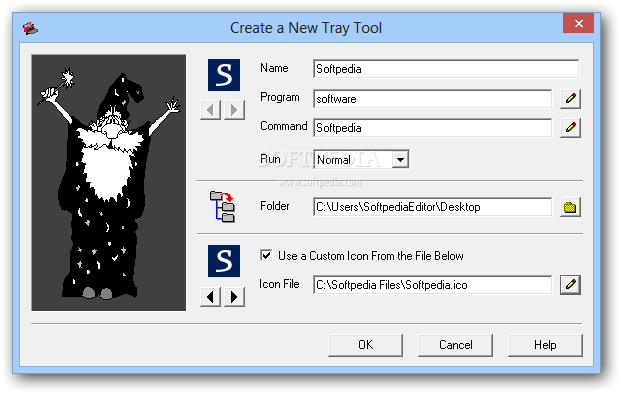Click the Icon File path field
The height and width of the screenshot is (394, 621).
(432, 285)
